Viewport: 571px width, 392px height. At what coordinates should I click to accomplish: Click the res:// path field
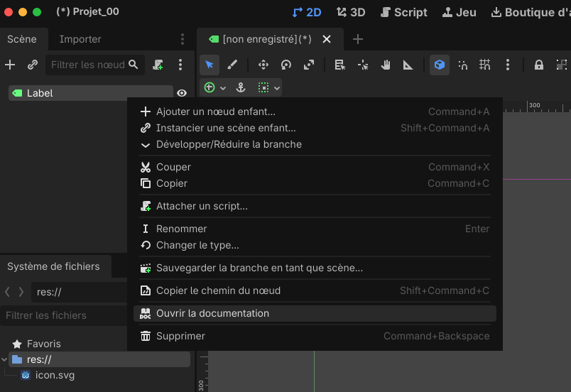click(79, 292)
